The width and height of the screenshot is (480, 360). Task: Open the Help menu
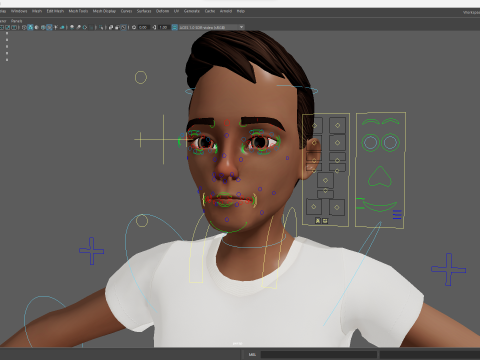coord(241,11)
